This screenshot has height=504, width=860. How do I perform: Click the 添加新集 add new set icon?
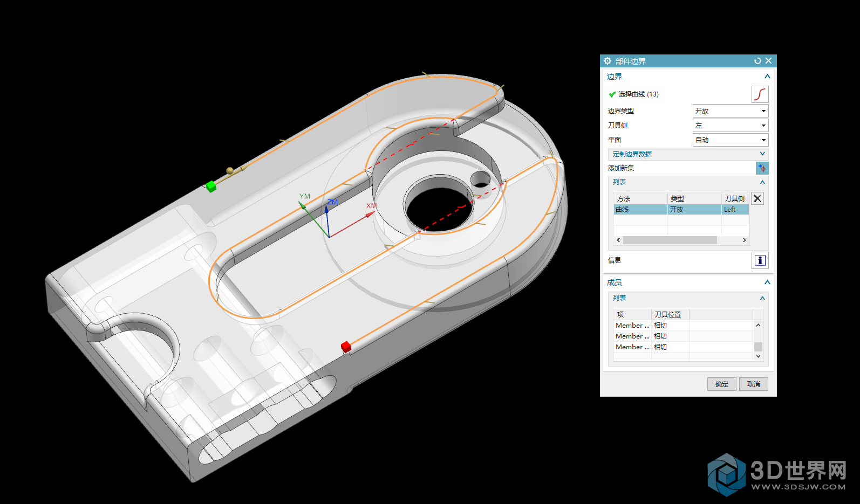coord(762,168)
